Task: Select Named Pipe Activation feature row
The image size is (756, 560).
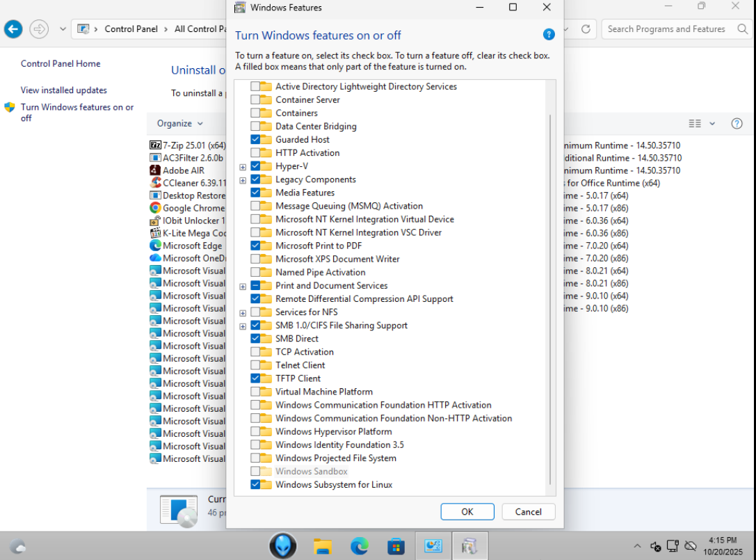Action: pos(320,272)
